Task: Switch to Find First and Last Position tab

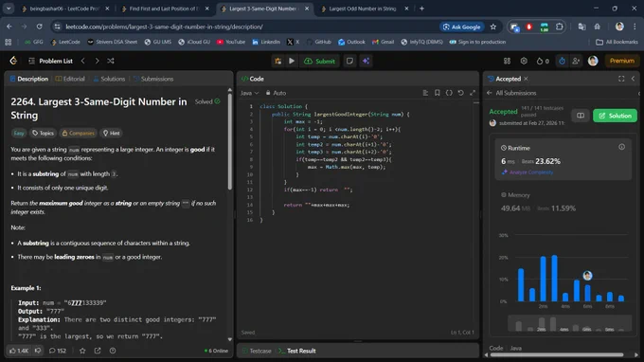Action: coord(164,9)
